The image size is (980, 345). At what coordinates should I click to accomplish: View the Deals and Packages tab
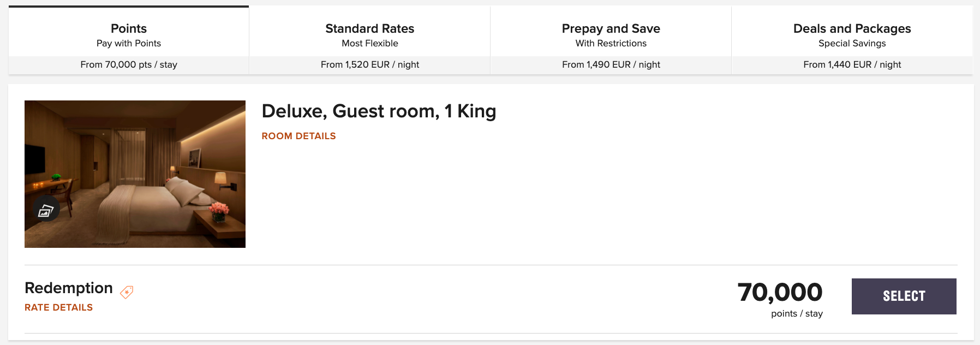852,33
